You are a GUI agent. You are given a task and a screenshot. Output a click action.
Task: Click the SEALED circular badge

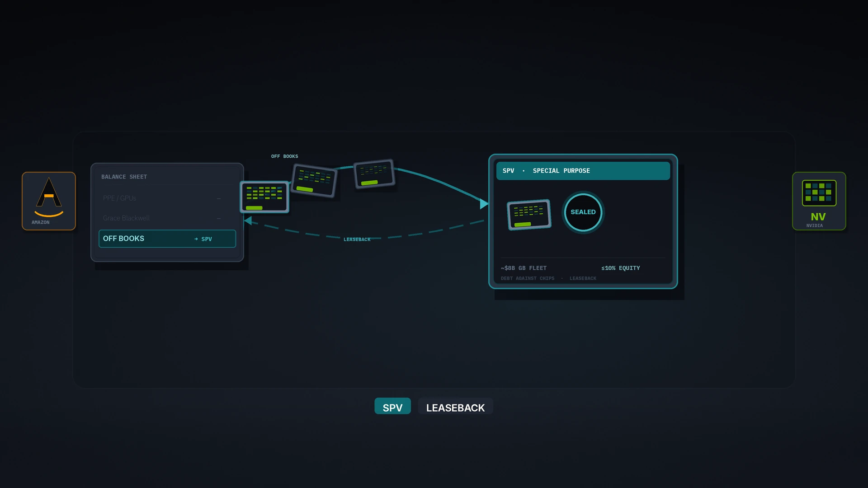pos(583,212)
